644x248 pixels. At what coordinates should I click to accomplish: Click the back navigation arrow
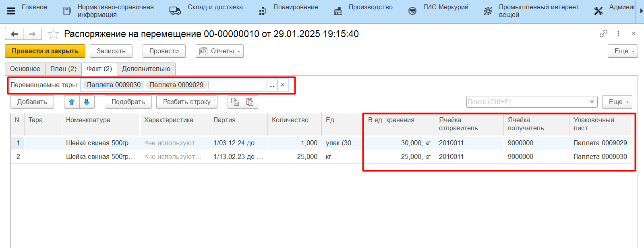pos(14,34)
